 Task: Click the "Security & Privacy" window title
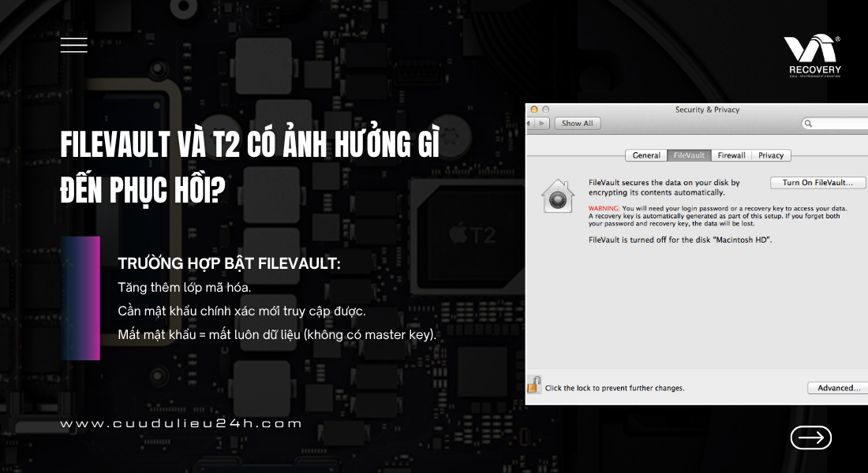click(x=707, y=110)
